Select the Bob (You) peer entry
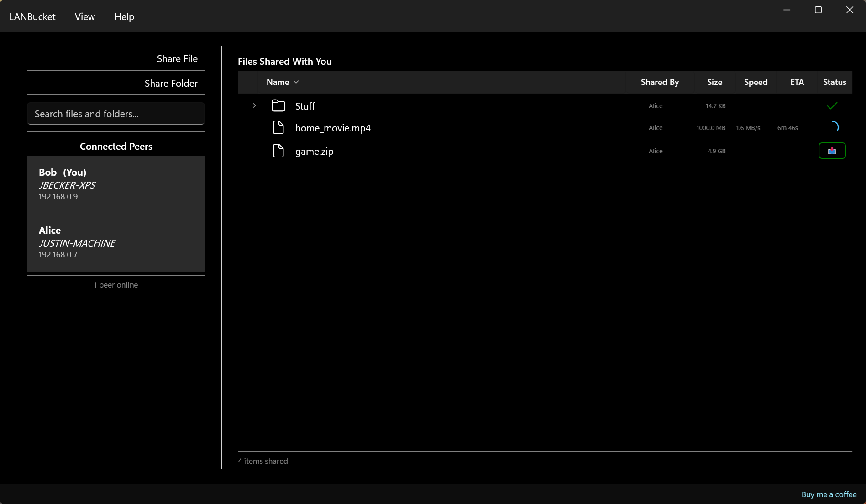The height and width of the screenshot is (504, 866). [x=115, y=184]
